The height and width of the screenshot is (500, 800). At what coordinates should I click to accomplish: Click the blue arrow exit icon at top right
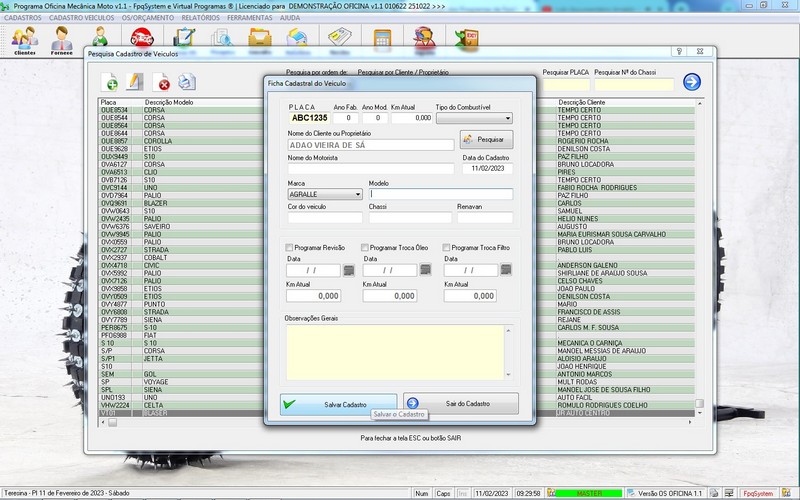691,82
